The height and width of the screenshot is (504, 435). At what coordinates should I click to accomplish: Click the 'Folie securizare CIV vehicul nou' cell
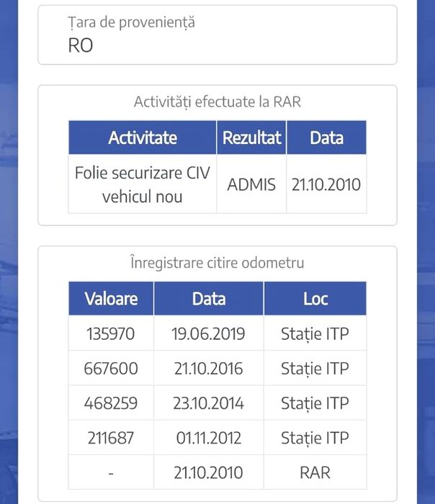pyautogui.click(x=143, y=184)
